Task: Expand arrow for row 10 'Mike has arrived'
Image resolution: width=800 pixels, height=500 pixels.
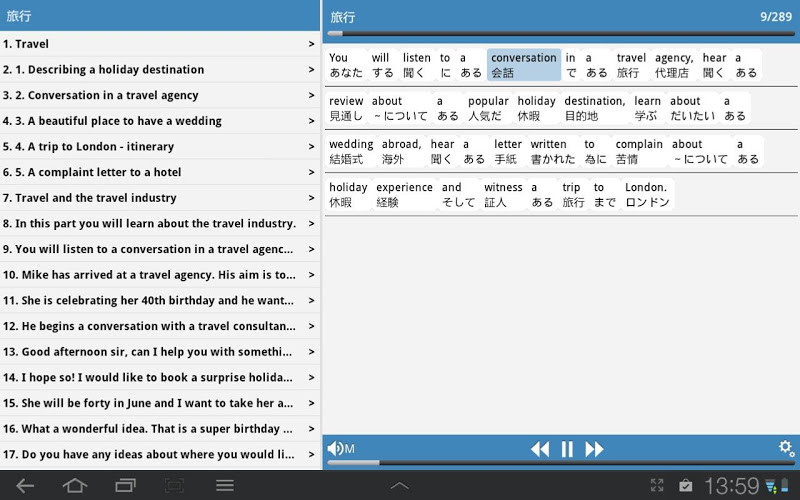Action: [x=311, y=274]
